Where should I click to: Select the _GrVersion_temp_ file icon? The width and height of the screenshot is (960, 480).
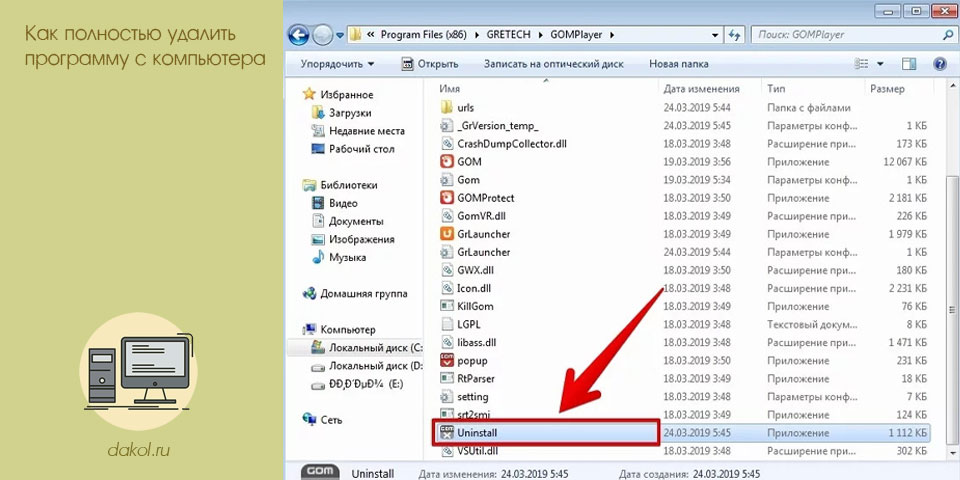[x=447, y=126]
